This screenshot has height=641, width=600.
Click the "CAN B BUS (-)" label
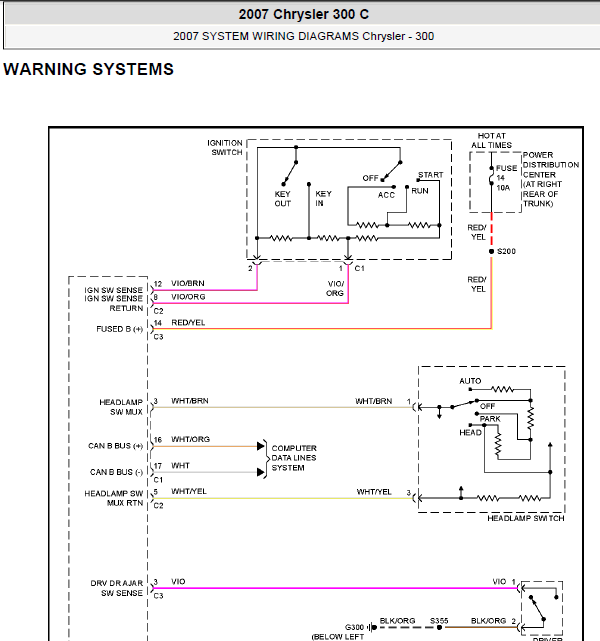point(116,472)
